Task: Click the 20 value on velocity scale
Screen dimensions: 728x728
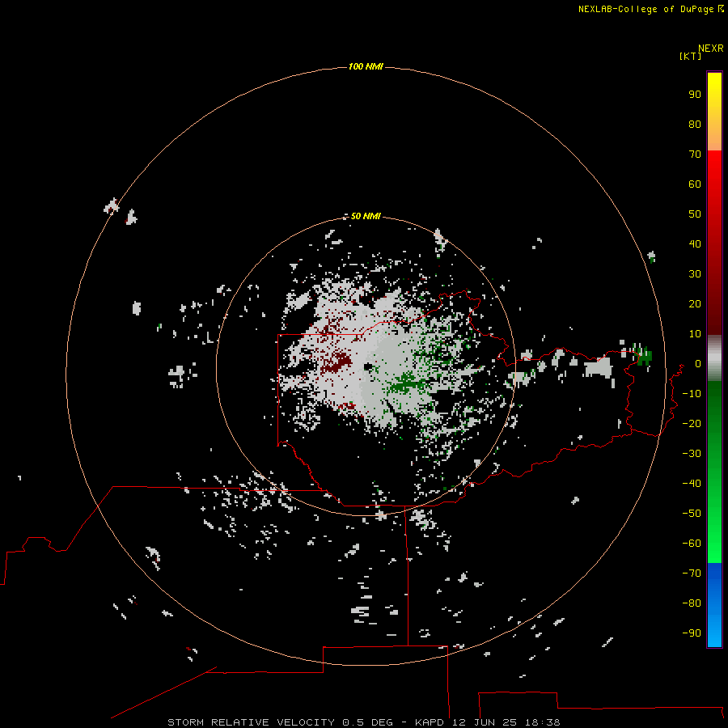Action: [x=695, y=304]
